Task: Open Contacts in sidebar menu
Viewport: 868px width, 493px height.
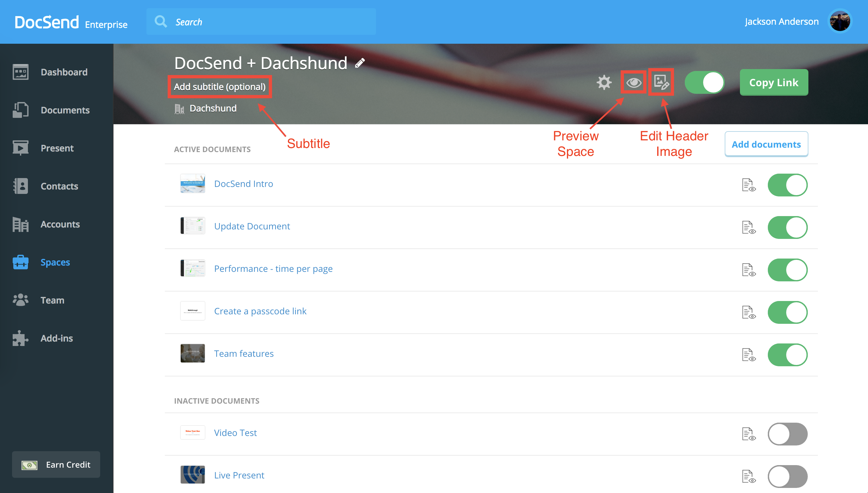Action: point(59,186)
